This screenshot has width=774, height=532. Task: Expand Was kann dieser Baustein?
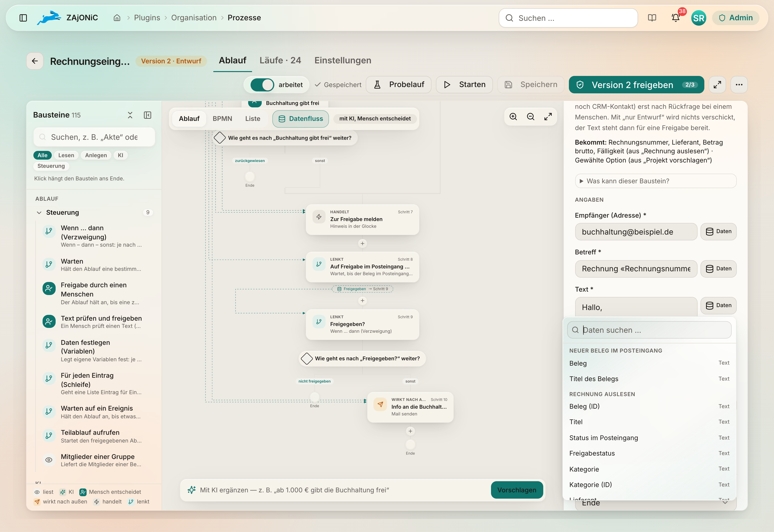tap(655, 181)
